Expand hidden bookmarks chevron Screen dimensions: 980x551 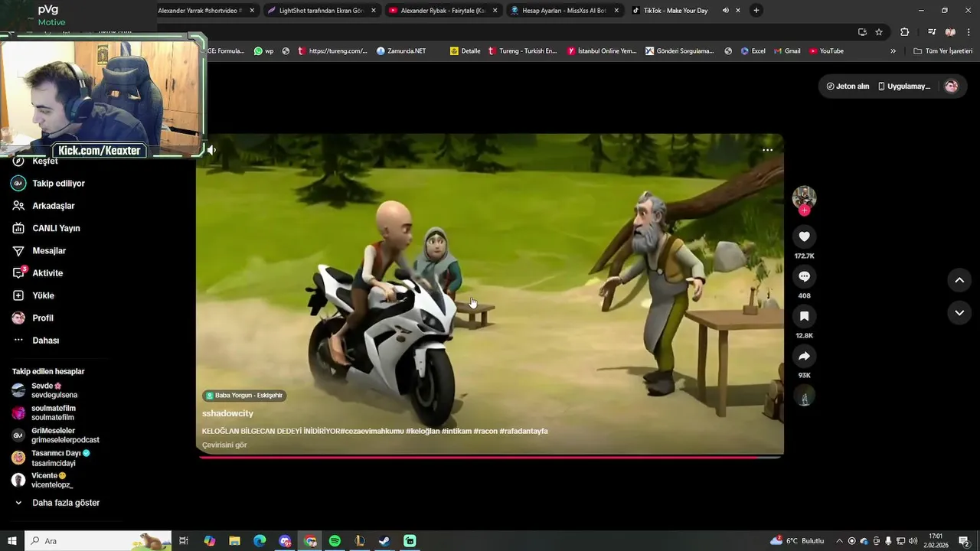coord(893,51)
